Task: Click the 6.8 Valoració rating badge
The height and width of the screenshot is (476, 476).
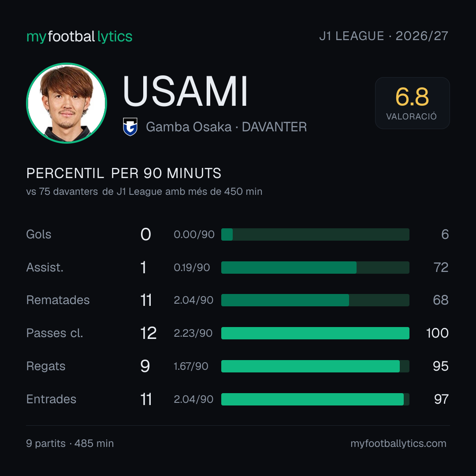Action: tap(412, 103)
